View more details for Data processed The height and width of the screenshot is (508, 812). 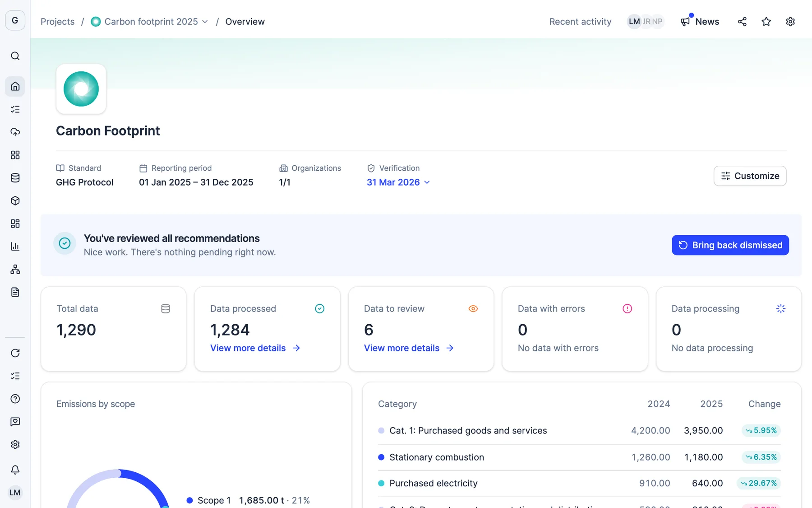click(255, 348)
